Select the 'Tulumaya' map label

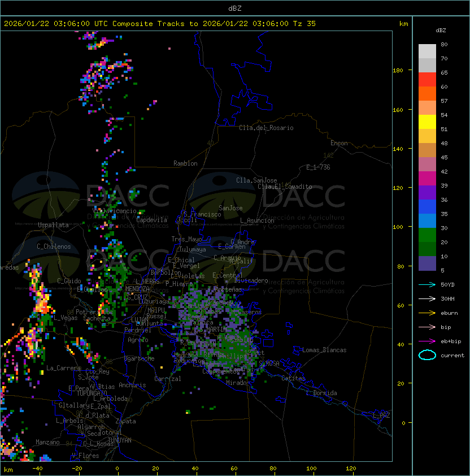(x=193, y=249)
